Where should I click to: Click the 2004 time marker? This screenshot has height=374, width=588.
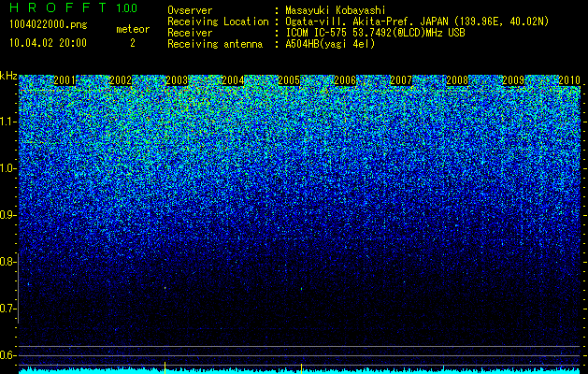coord(233,80)
